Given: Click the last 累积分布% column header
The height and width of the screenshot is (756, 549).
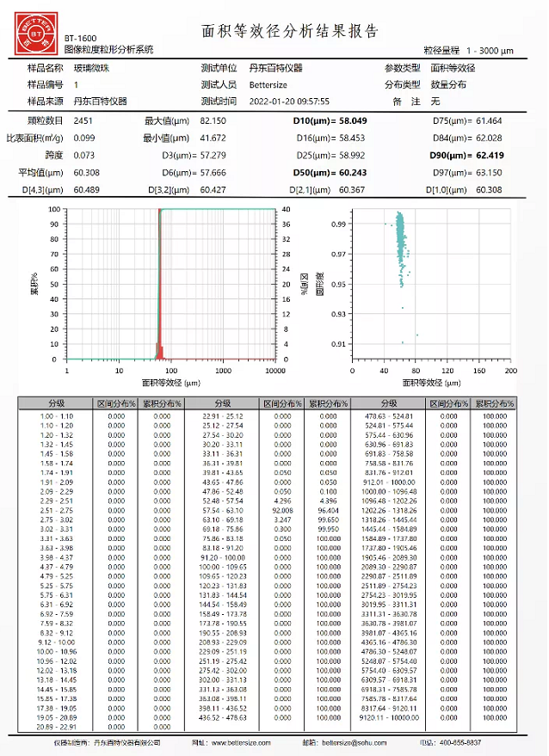Looking at the screenshot, I should pos(494,403).
